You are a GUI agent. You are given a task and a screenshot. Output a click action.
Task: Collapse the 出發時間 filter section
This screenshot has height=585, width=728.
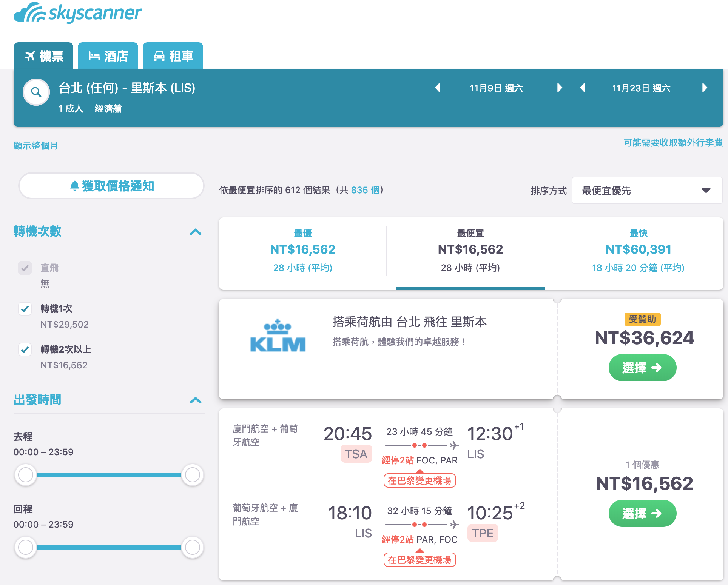[196, 400]
